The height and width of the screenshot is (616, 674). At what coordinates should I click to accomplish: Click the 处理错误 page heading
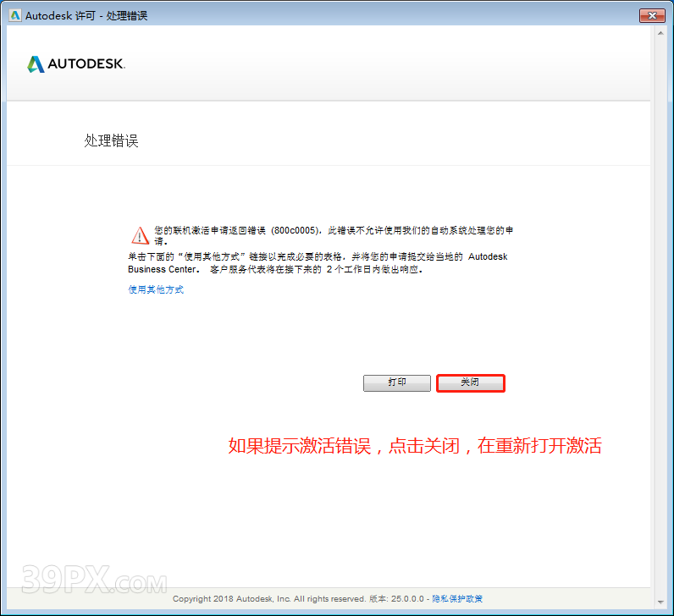tap(111, 141)
